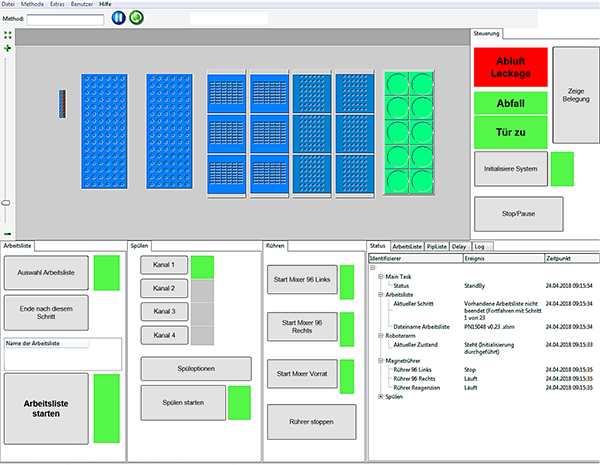600x465 pixels.
Task: Click the green fit-to-view arrows icon
Action: (8, 36)
